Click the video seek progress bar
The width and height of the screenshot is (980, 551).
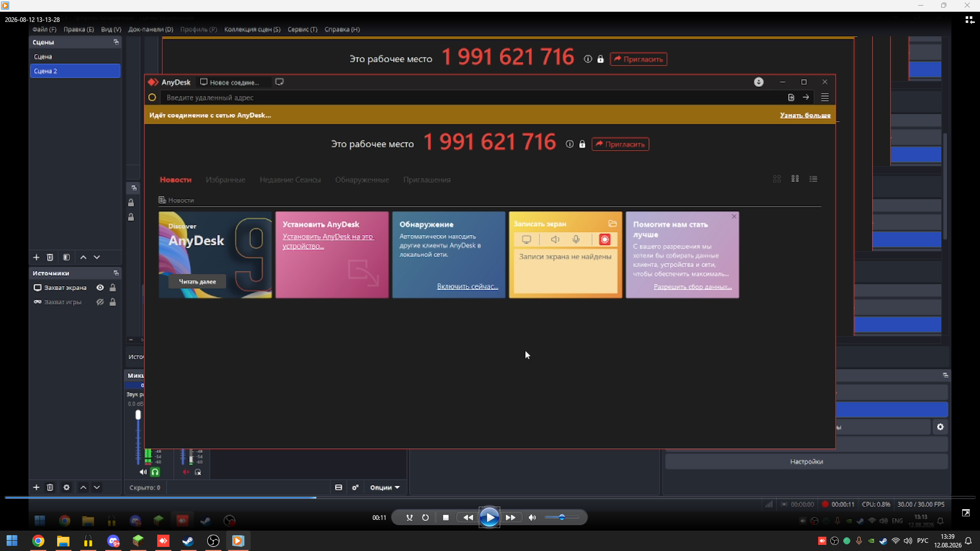(x=490, y=497)
